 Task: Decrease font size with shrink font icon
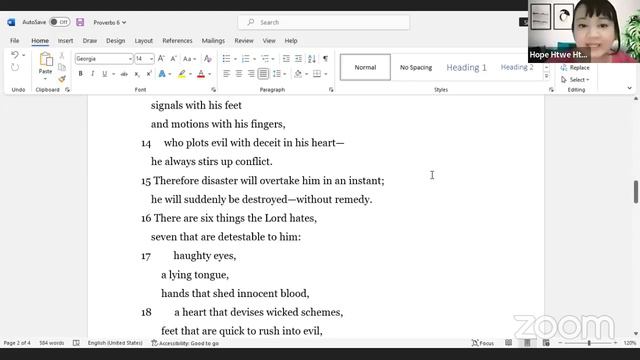pyautogui.click(x=173, y=59)
